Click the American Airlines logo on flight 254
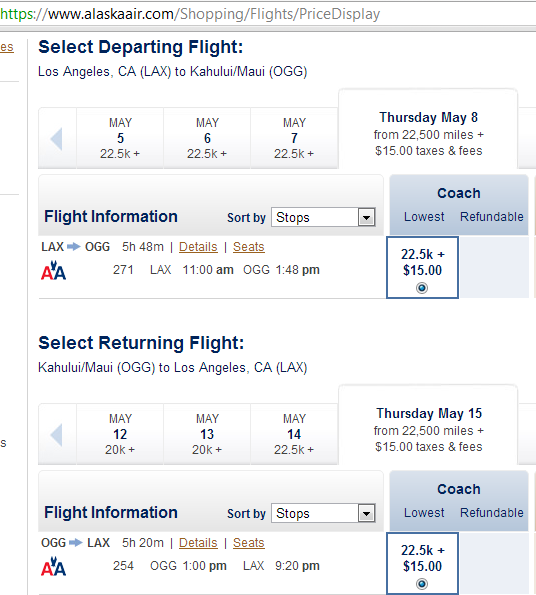This screenshot has width=536, height=595. click(53, 566)
